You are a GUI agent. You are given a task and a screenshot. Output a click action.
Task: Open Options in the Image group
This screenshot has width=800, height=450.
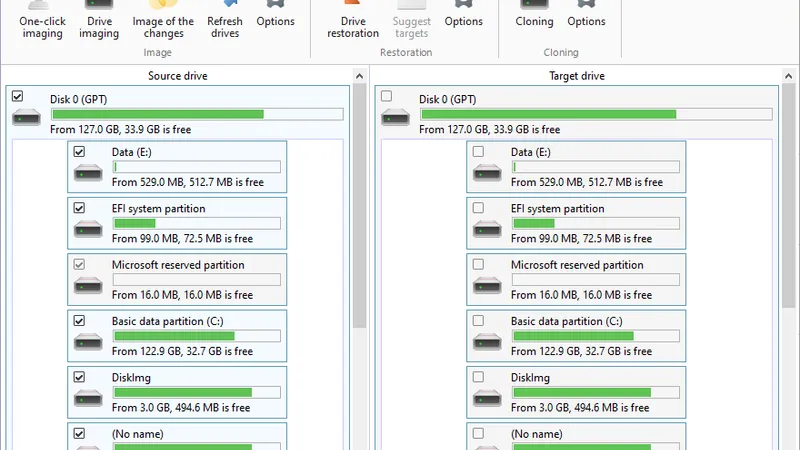click(275, 21)
